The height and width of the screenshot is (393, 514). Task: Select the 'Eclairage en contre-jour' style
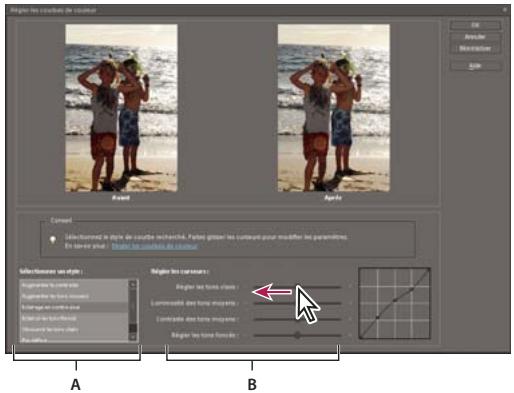click(x=74, y=307)
